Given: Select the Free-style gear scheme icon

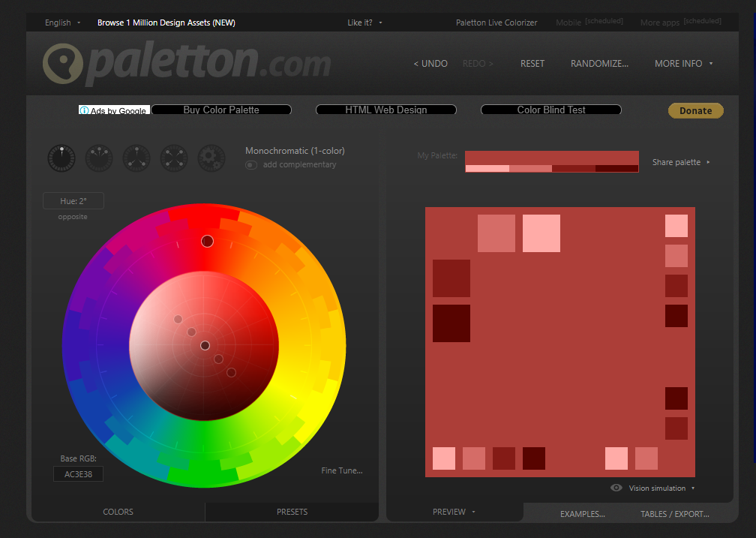Looking at the screenshot, I should click(211, 158).
